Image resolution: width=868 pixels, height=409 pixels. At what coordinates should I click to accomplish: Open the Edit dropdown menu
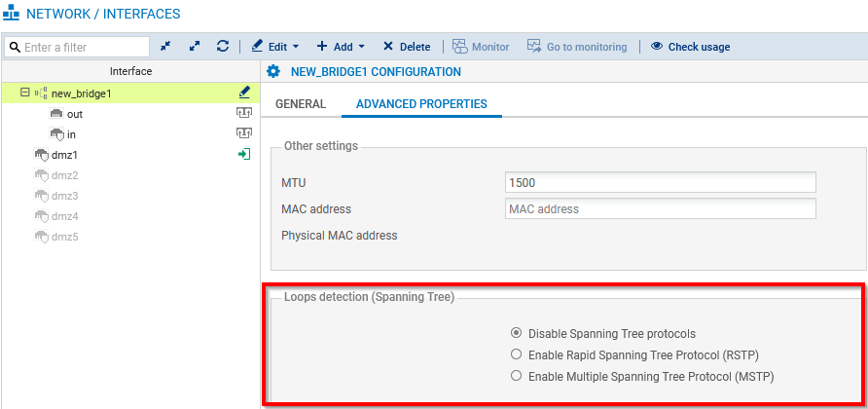point(275,46)
